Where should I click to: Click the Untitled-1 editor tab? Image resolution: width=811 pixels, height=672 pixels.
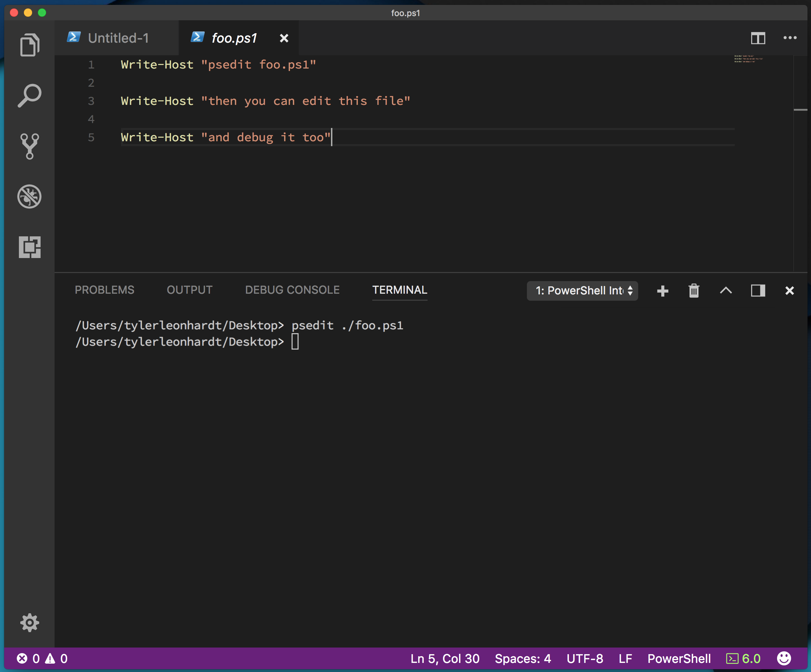tap(118, 38)
